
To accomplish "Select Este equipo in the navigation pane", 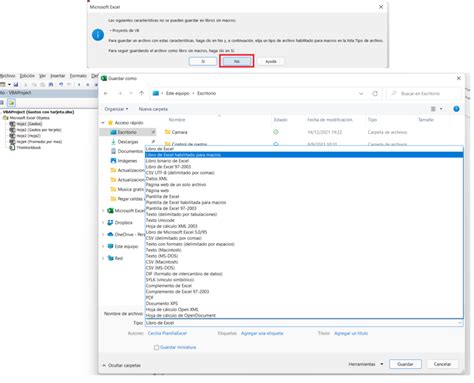I will tap(126, 246).
